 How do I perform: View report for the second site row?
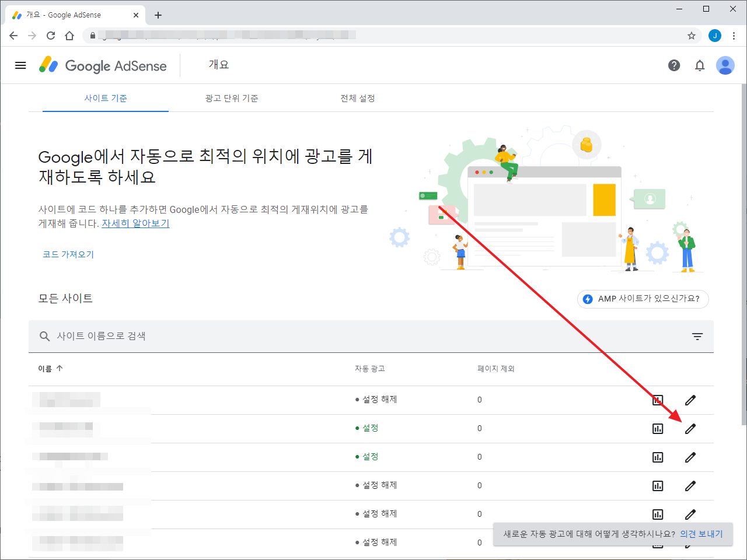[x=658, y=429]
